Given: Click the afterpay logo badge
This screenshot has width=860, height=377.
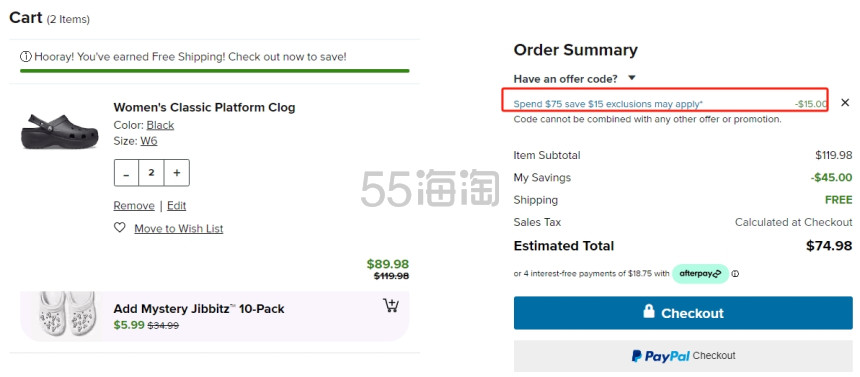Looking at the screenshot, I should click(x=700, y=273).
